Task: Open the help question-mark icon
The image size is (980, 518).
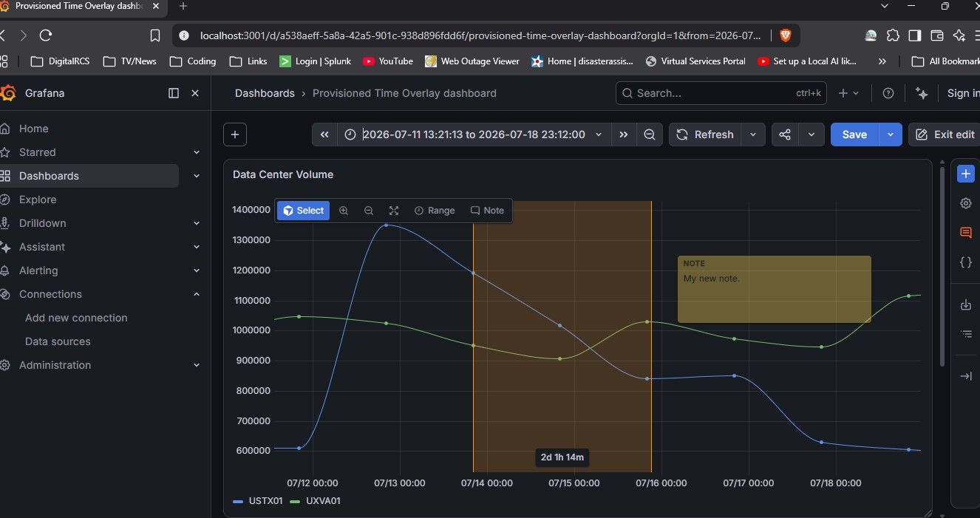Action: [x=888, y=93]
